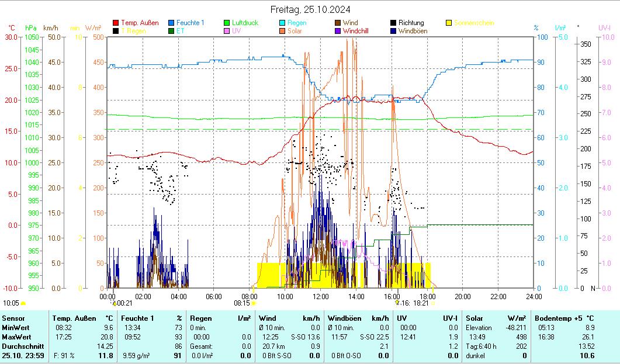Click the yellow icon next to 10:05

(23, 303)
